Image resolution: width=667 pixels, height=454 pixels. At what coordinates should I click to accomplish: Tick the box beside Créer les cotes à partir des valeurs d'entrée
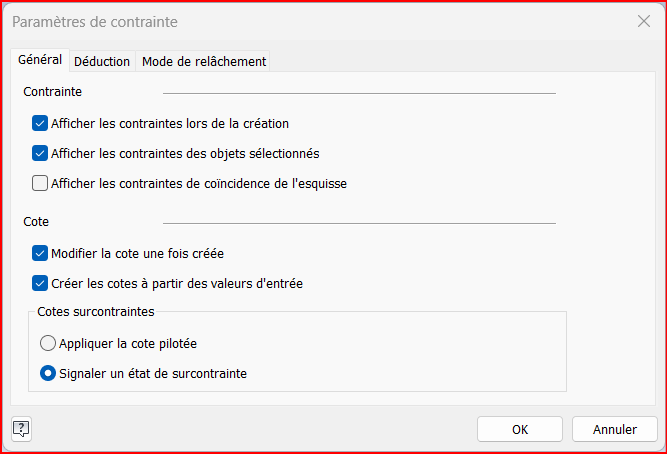point(40,284)
